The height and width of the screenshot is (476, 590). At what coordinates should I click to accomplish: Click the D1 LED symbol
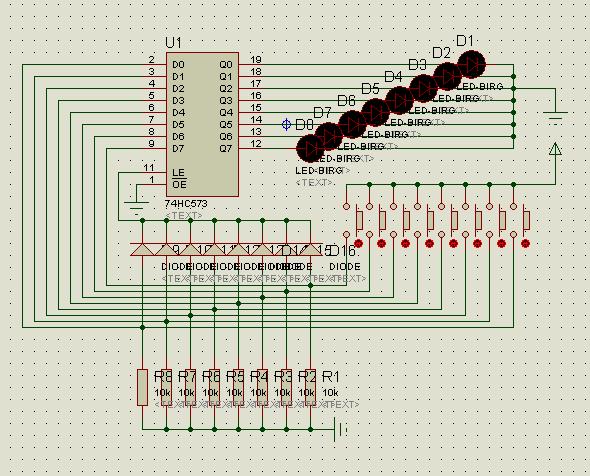(471, 65)
